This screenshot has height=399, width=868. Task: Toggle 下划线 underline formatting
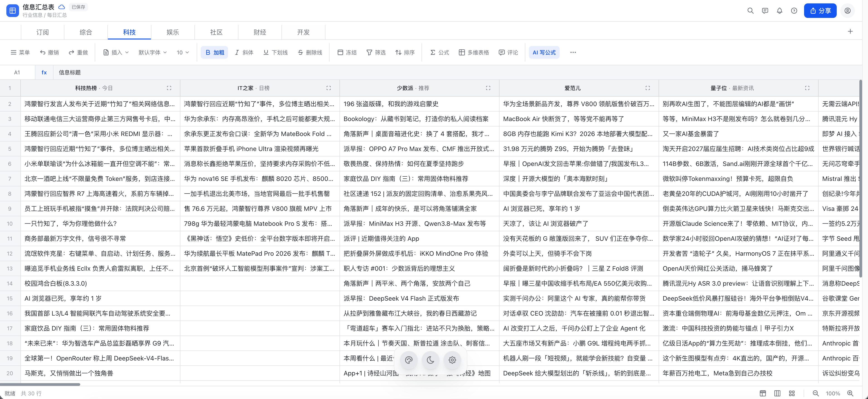pyautogui.click(x=276, y=52)
